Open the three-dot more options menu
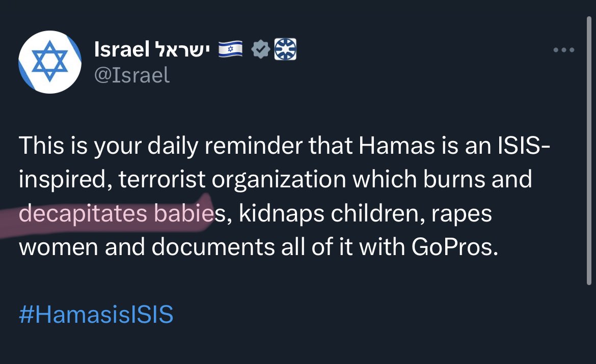The width and height of the screenshot is (596, 364). point(563,50)
